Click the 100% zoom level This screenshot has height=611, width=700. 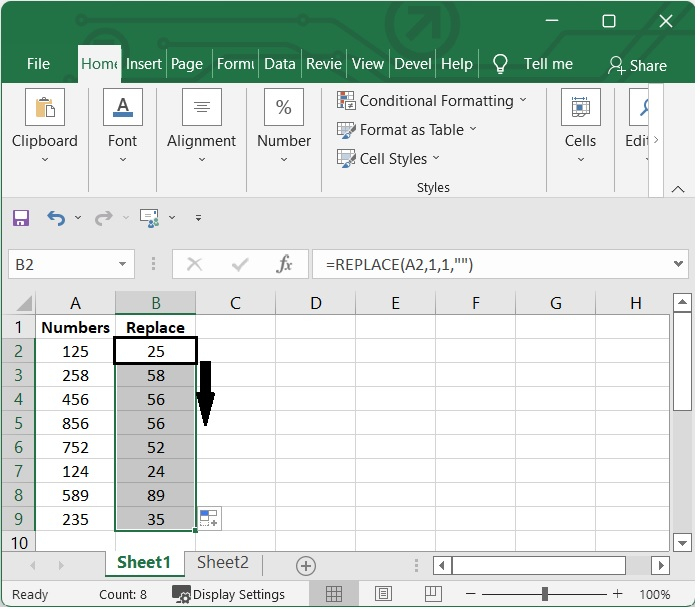pyautogui.click(x=654, y=594)
